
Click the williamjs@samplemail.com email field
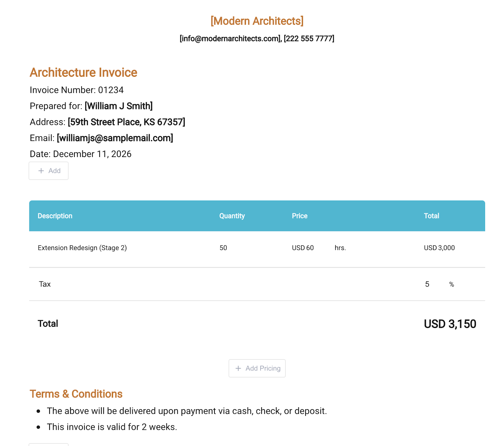(x=115, y=138)
